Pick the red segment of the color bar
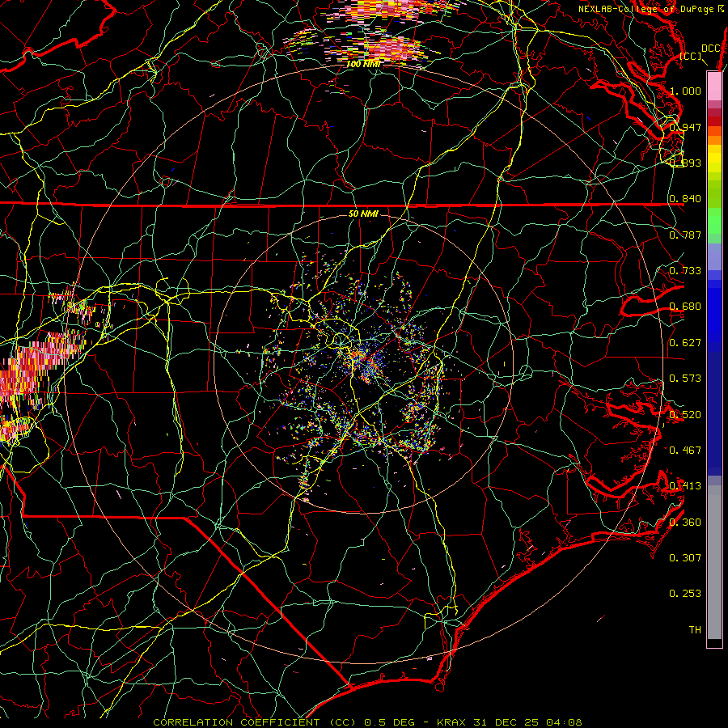This screenshot has width=728, height=728. coord(714,121)
